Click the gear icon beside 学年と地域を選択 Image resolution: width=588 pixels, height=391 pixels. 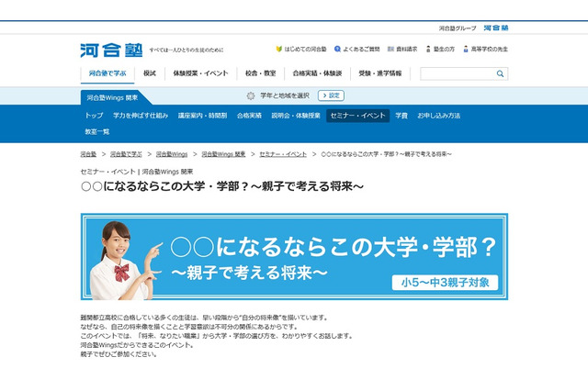(x=251, y=95)
